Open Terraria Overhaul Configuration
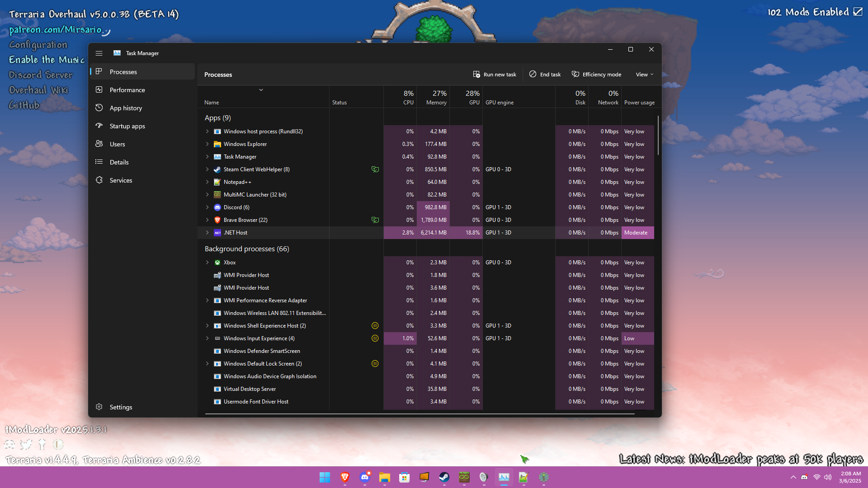 pyautogui.click(x=38, y=45)
